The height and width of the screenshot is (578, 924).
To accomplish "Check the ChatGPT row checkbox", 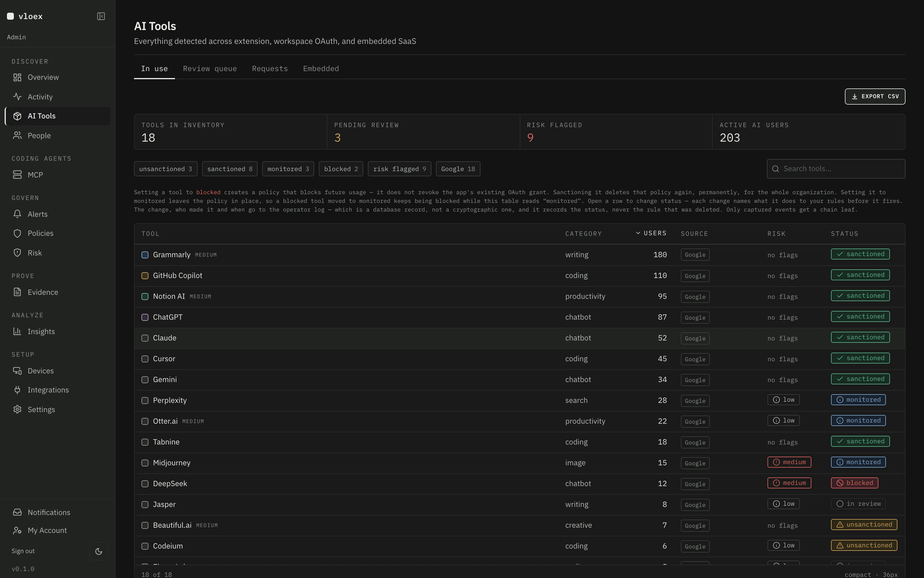I will (x=145, y=317).
